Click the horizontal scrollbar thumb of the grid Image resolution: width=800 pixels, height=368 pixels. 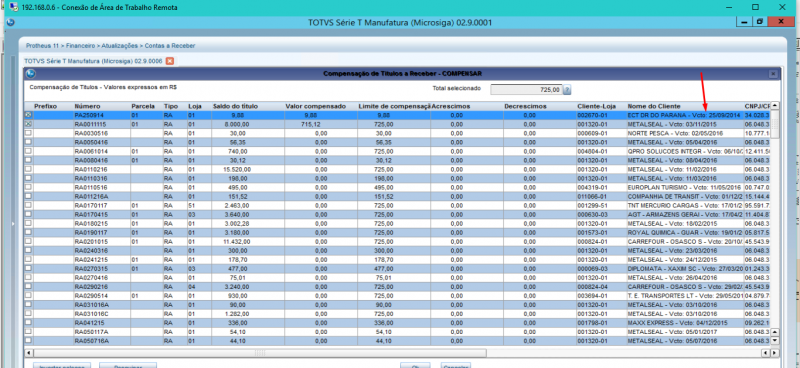tap(260, 353)
